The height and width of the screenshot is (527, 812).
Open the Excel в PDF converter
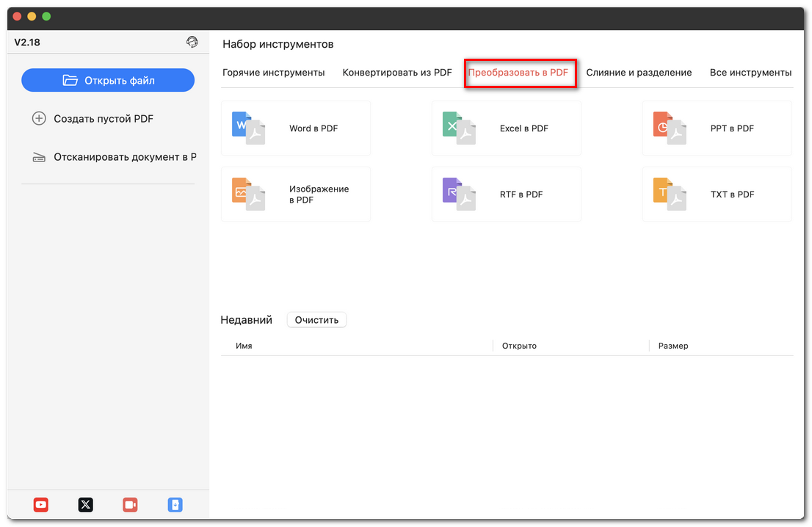506,128
